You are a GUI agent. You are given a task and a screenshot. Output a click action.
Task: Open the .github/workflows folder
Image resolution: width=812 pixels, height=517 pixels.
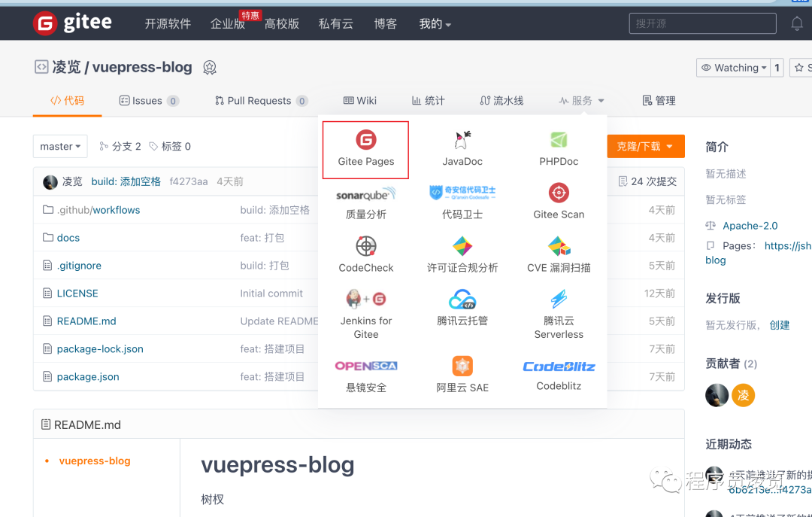point(98,210)
